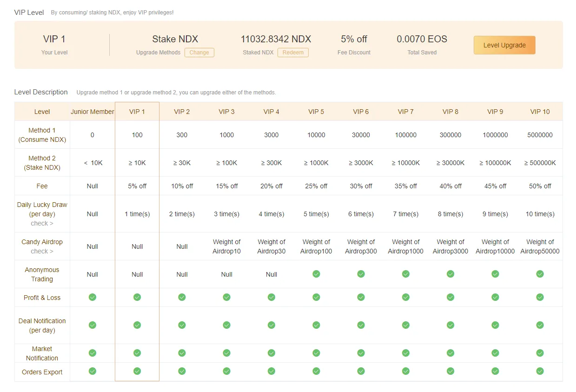Click the Anonymous Trading row label

(x=42, y=274)
